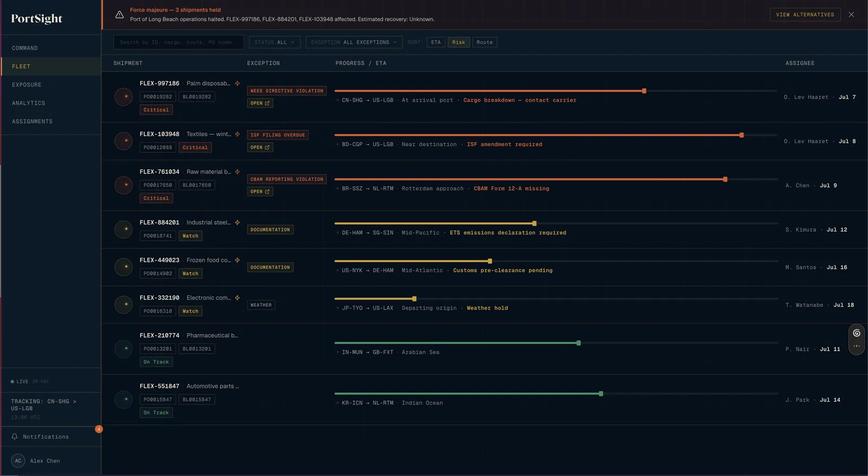The height and width of the screenshot is (476, 868).
Task: Click the ASSIGNEE column header
Action: [800, 63]
